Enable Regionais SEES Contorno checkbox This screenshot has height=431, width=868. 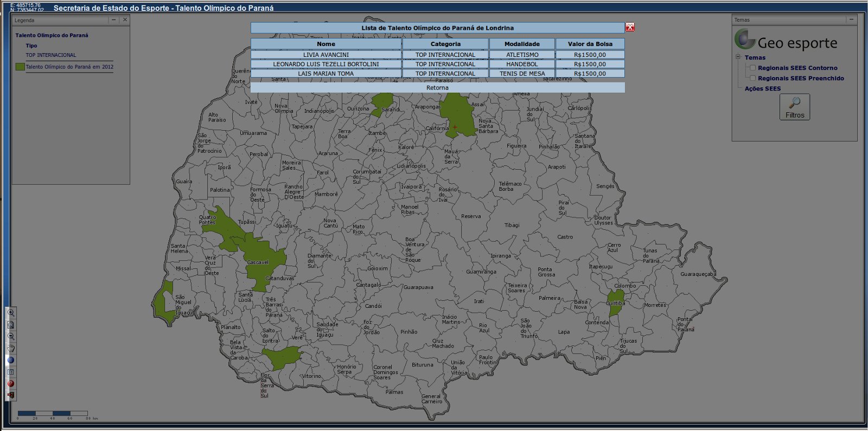[x=752, y=68]
